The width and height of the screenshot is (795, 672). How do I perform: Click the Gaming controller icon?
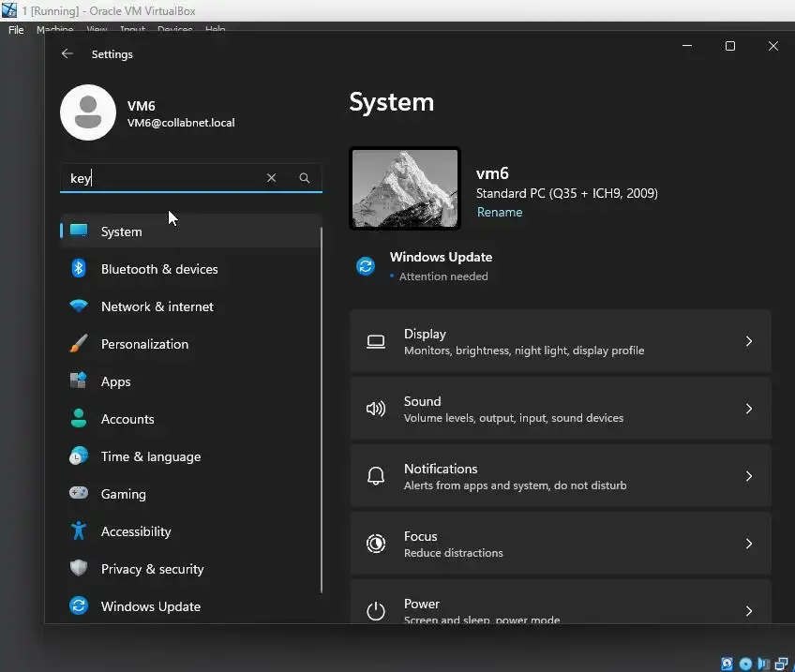(79, 493)
